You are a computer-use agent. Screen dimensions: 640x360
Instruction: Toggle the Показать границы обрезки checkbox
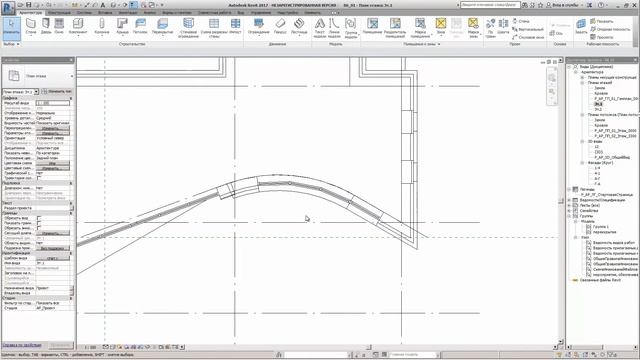(39, 223)
